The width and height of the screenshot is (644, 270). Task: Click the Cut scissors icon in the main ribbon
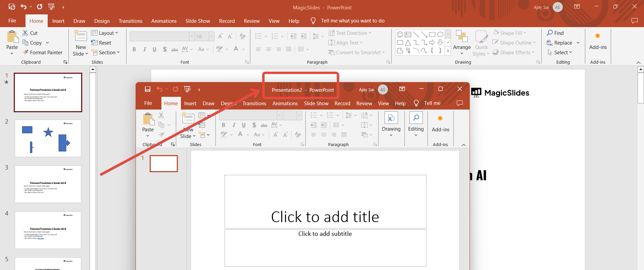25,33
